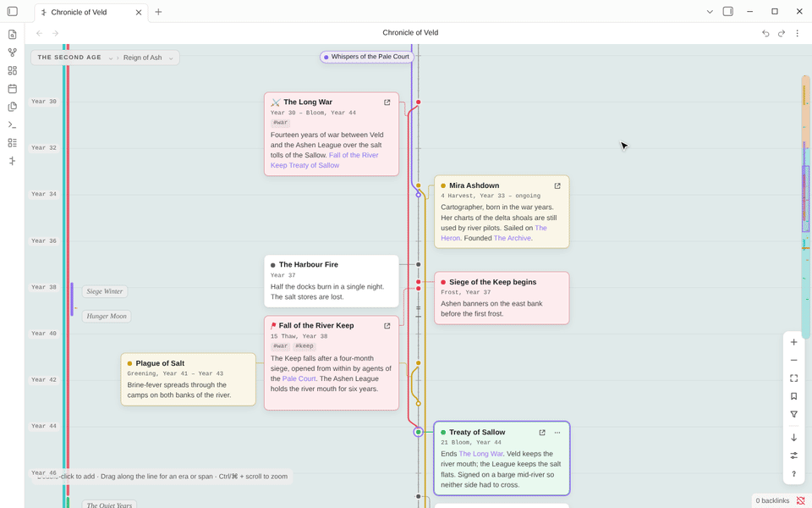Open the tab list chevron in title bar
812x508 pixels.
(x=710, y=11)
